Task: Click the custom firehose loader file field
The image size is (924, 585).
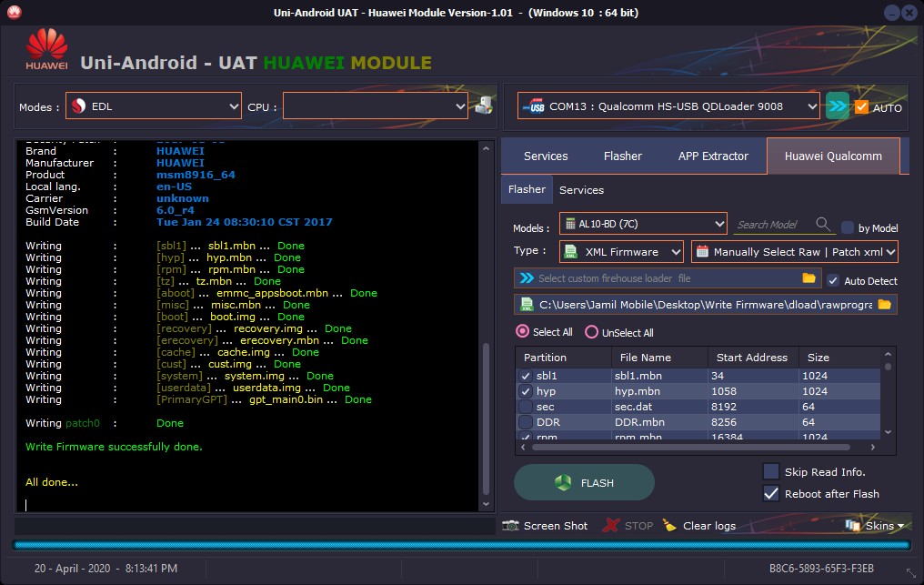Action: coord(668,277)
